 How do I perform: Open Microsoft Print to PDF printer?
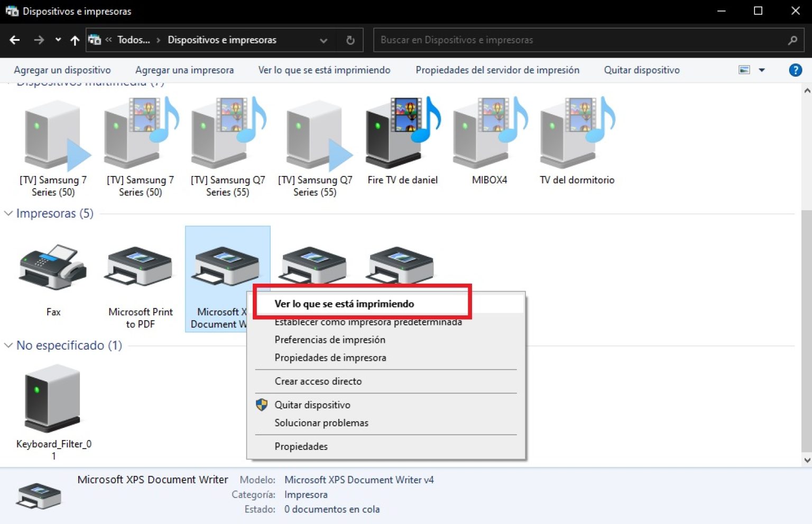point(139,267)
